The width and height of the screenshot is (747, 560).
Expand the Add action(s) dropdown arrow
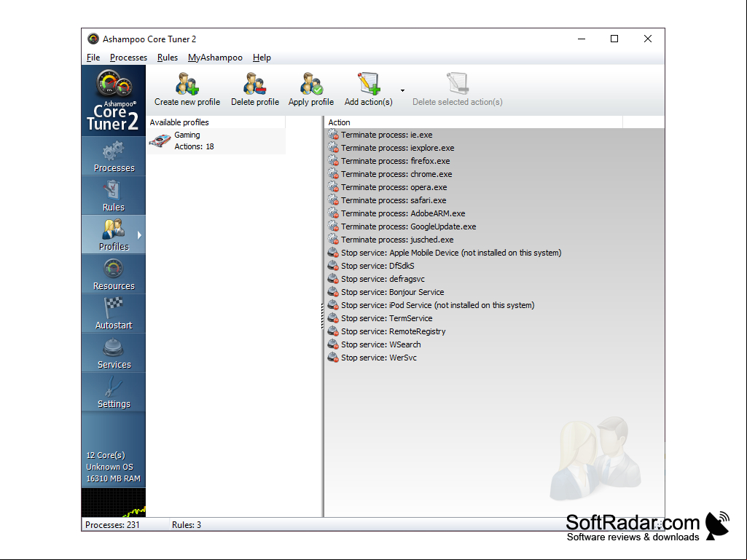point(402,90)
